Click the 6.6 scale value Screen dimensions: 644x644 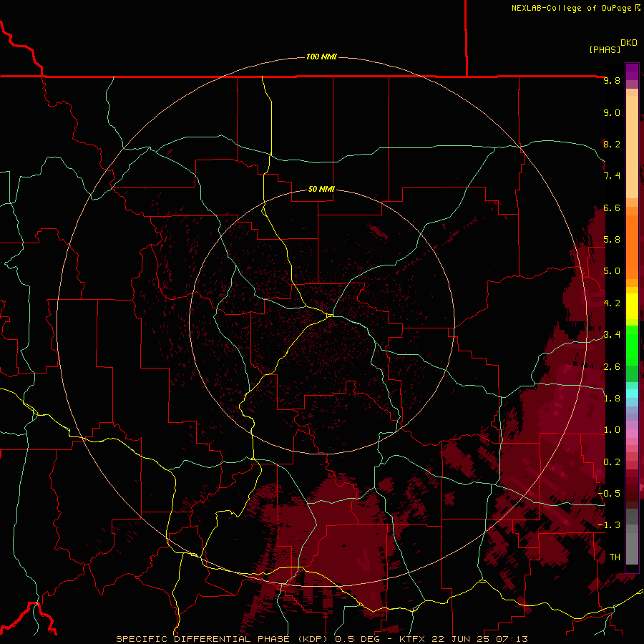point(612,208)
